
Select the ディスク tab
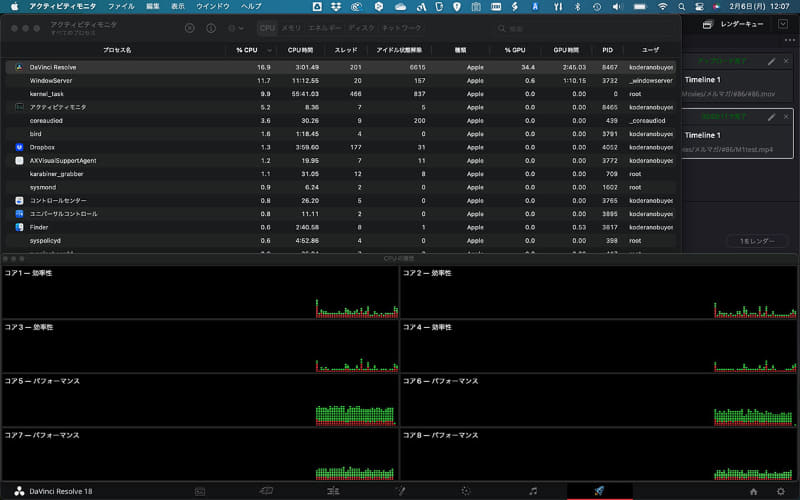(x=362, y=28)
